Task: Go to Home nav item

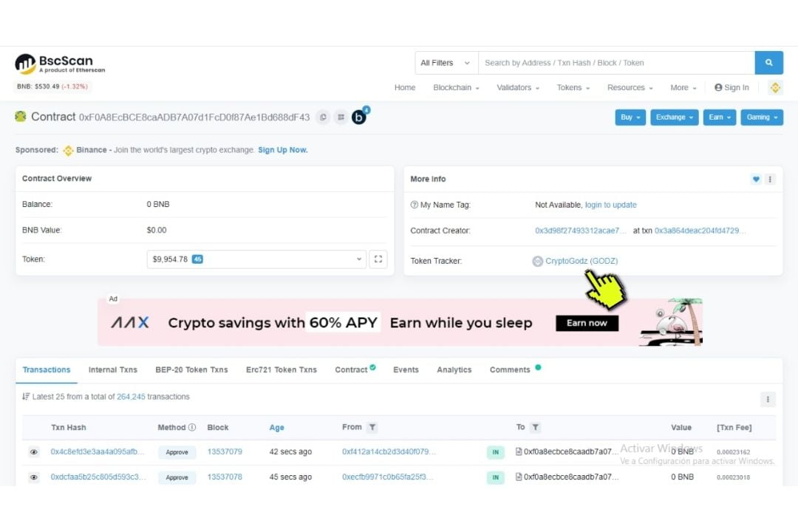Action: pyautogui.click(x=405, y=88)
